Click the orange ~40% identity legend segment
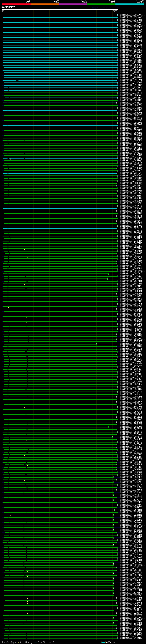Screen dimensions: 146x644 click(45, 4)
